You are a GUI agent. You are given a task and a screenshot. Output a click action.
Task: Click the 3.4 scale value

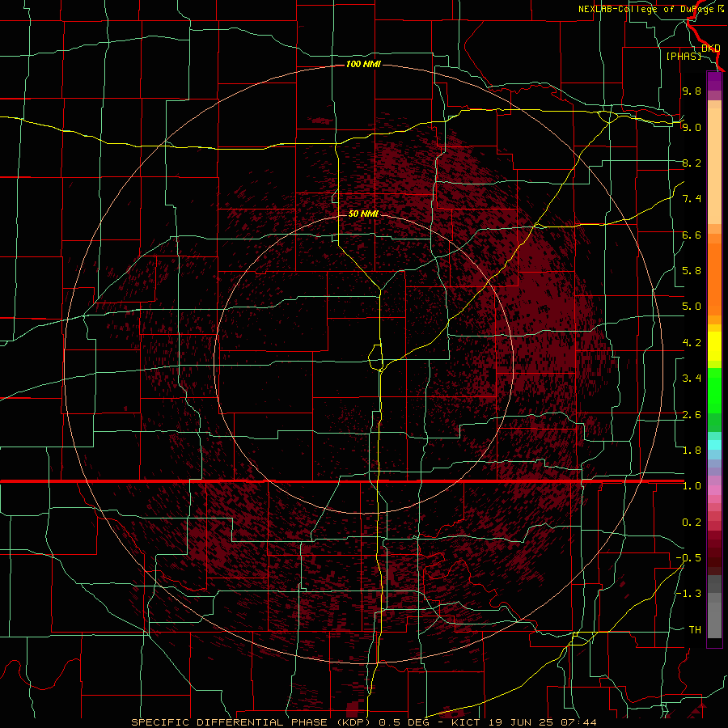point(692,379)
